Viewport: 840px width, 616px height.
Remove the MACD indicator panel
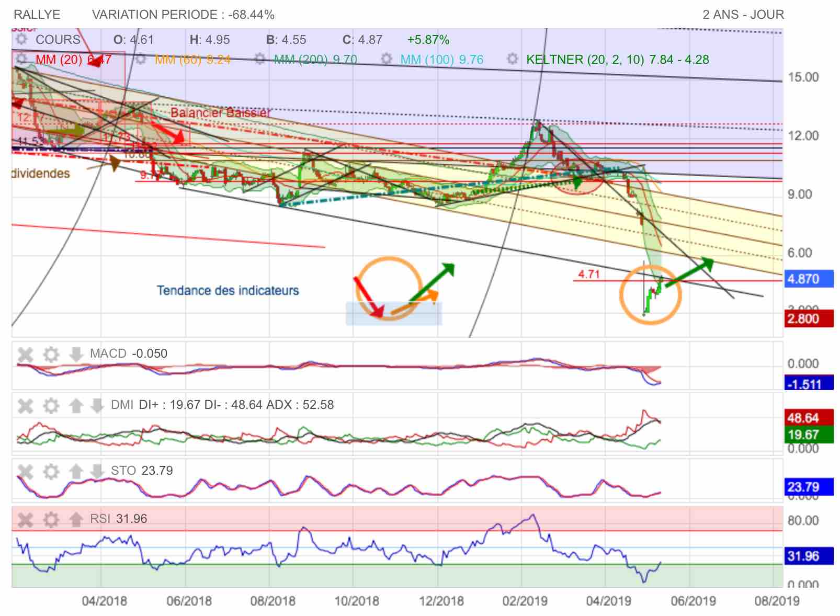25,355
